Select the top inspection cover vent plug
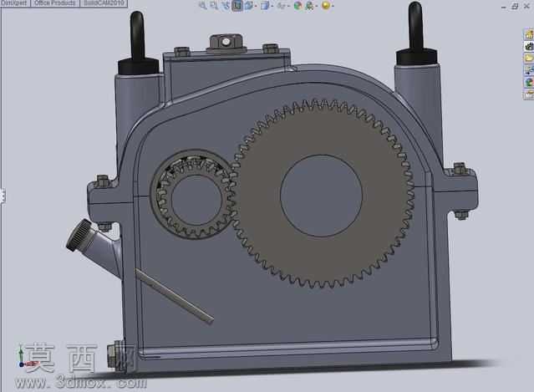The width and height of the screenshot is (534, 392). click(226, 43)
